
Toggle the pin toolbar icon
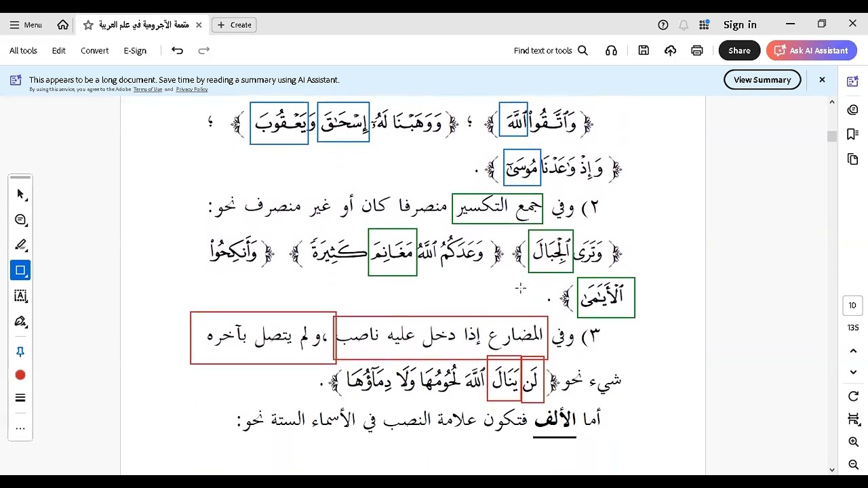[x=20, y=352]
